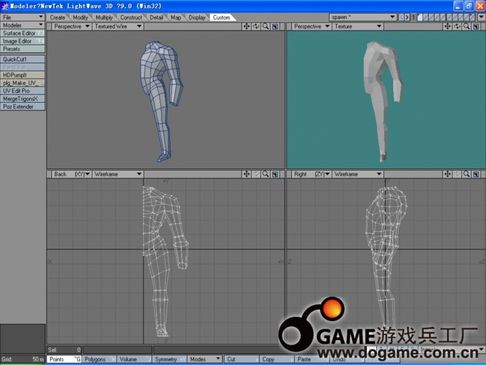Open the Surface Editor

click(x=22, y=33)
